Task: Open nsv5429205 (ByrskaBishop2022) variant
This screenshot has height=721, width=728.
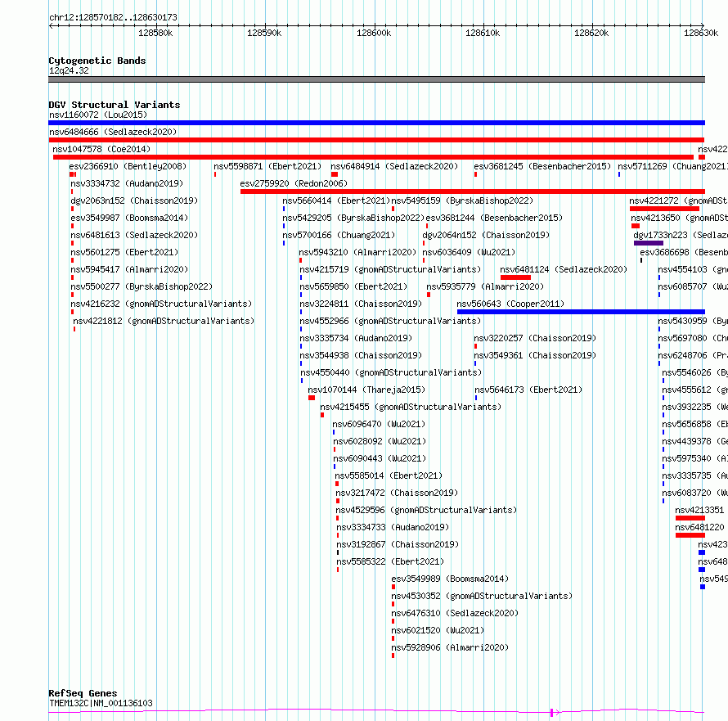Action: point(354,218)
